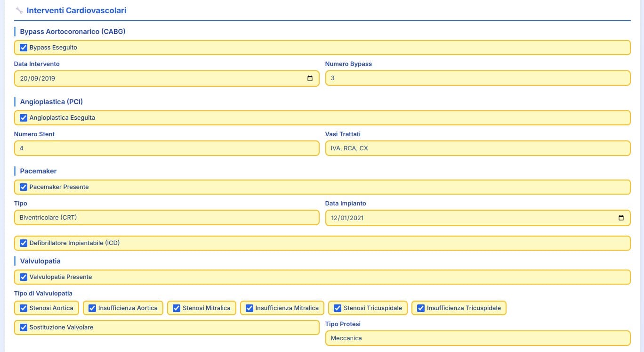This screenshot has width=644, height=352.
Task: Uncheck Defibrillatore Impiantabile (ICD)
Action: click(x=24, y=243)
